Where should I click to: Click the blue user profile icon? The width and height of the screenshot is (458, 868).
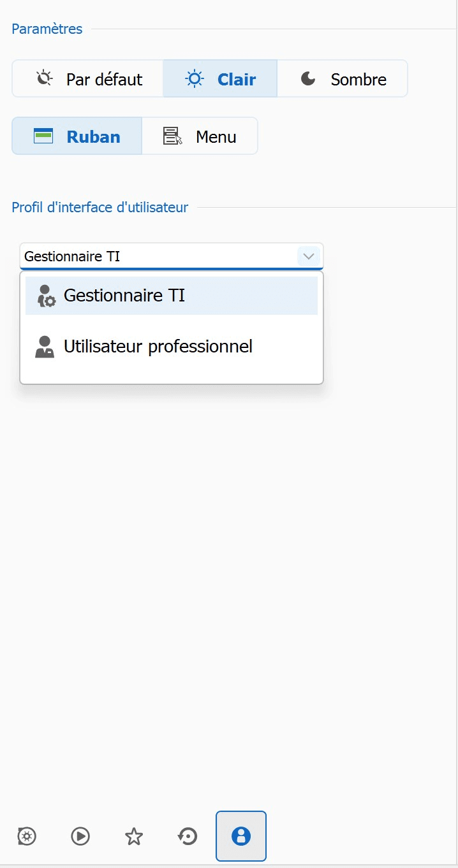coord(241,836)
